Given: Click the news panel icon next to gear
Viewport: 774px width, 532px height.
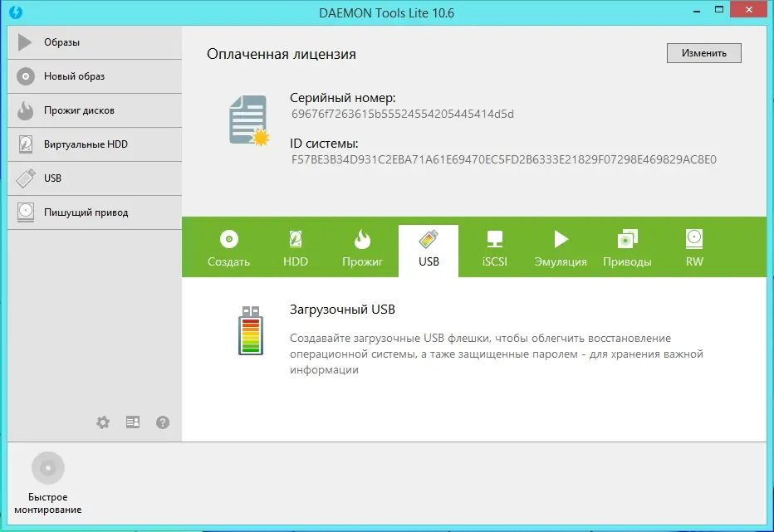Looking at the screenshot, I should click(133, 422).
